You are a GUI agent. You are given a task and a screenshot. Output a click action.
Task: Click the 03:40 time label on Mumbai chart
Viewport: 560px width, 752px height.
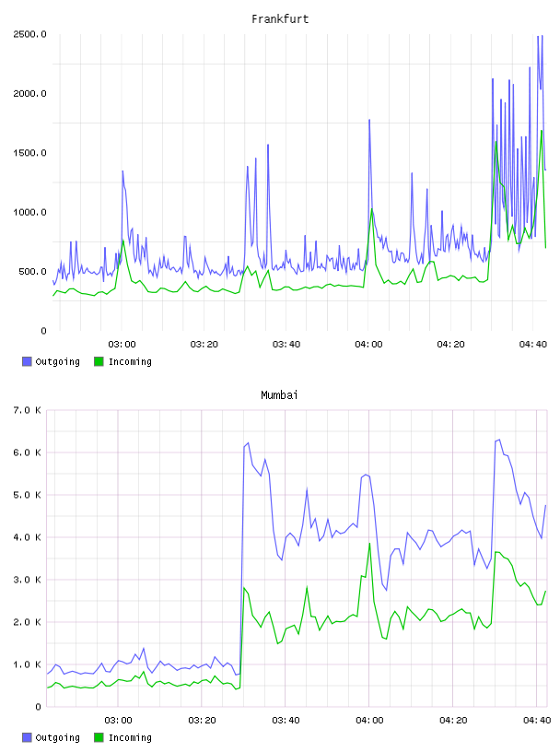pos(286,721)
